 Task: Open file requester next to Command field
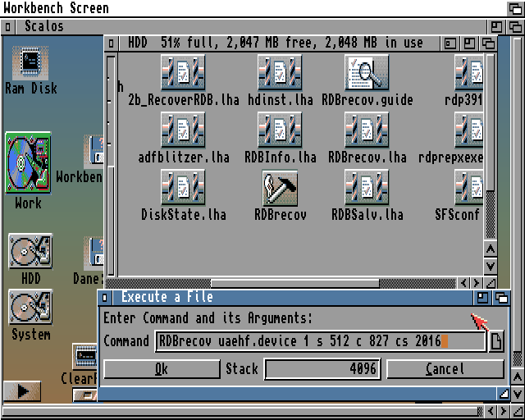click(495, 341)
